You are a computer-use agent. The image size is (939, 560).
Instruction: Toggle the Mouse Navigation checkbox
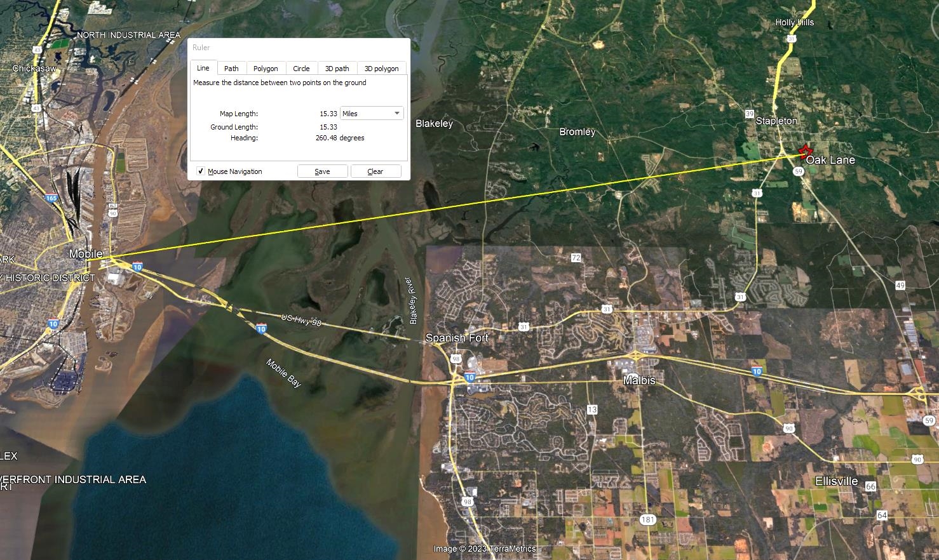pyautogui.click(x=201, y=171)
